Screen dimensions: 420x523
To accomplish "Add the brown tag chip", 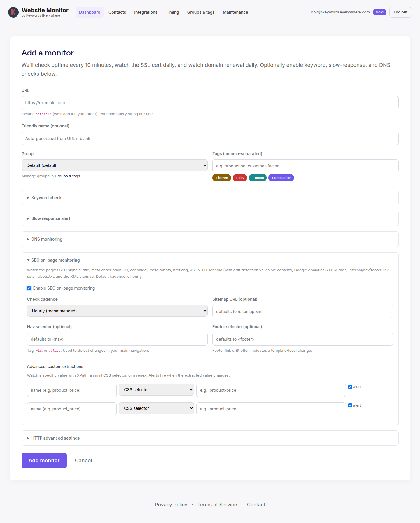I will (222, 178).
